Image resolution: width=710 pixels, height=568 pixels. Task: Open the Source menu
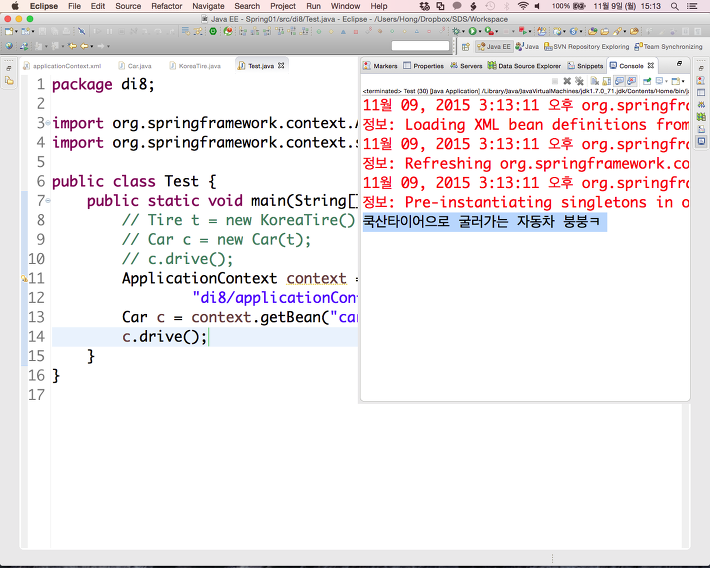[128, 6]
